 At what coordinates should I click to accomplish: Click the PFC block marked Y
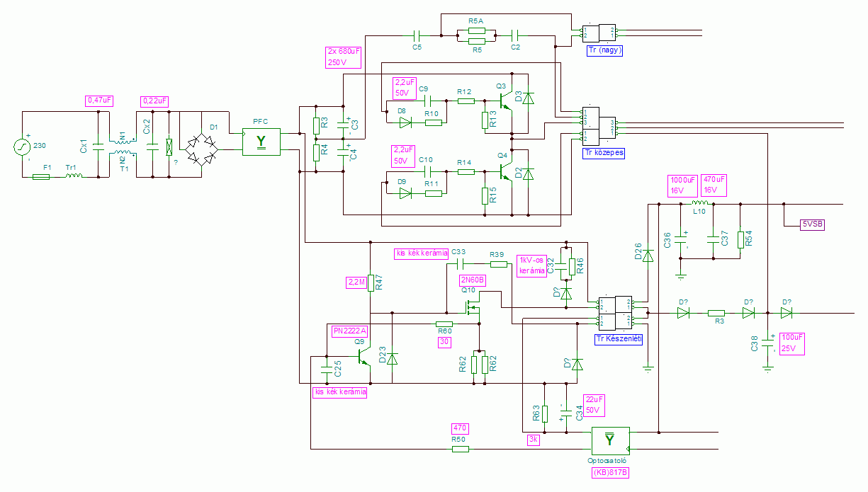coord(261,142)
